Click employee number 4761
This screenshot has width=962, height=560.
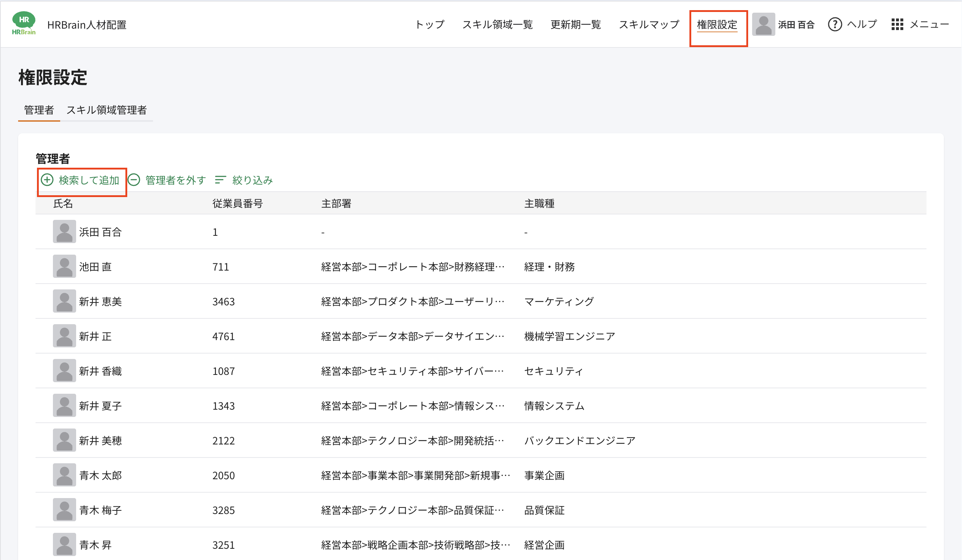223,336
